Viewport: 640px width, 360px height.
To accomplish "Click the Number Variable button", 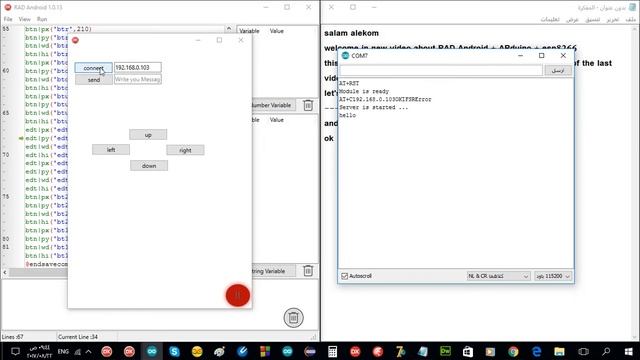I will click(273, 105).
